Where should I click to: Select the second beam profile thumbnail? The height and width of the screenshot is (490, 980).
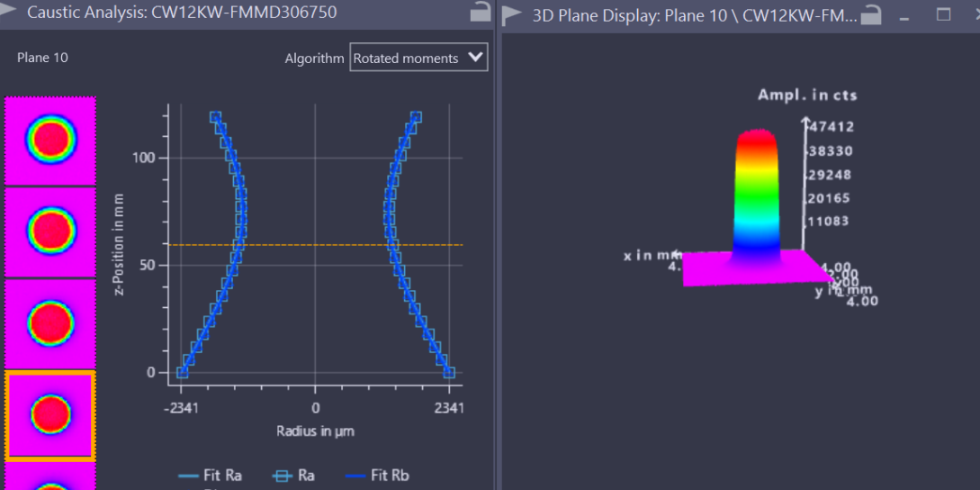[x=50, y=231]
